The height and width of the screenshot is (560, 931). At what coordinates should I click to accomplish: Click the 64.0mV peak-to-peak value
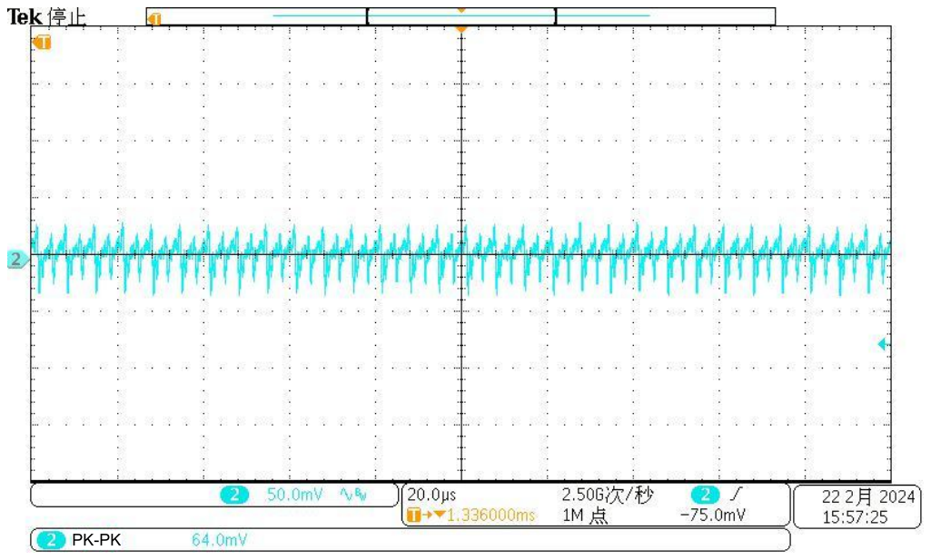click(219, 540)
